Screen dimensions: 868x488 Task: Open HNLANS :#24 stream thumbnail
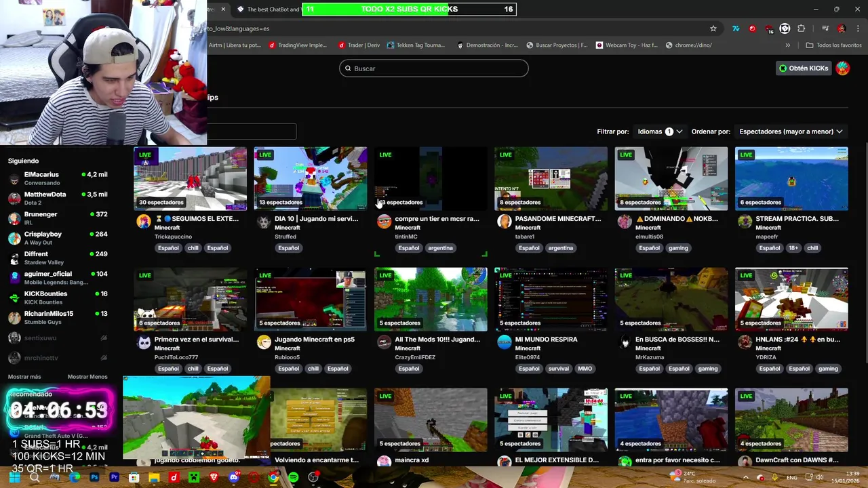[x=791, y=299]
